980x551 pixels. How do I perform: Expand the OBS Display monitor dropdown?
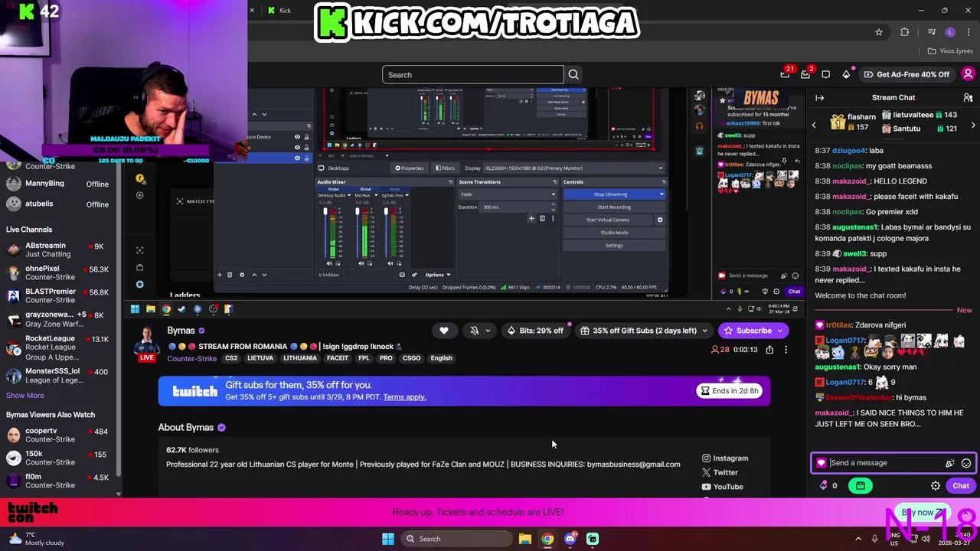pos(574,168)
